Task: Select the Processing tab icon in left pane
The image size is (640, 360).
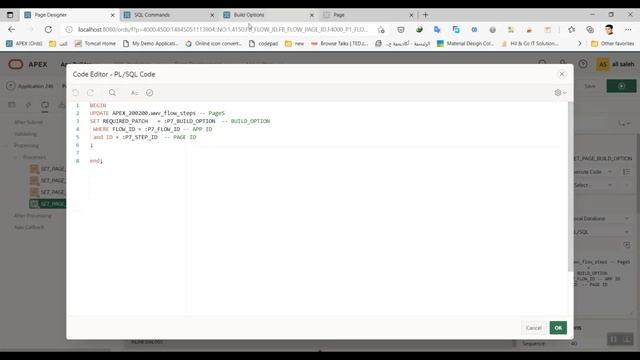Action: [45, 105]
